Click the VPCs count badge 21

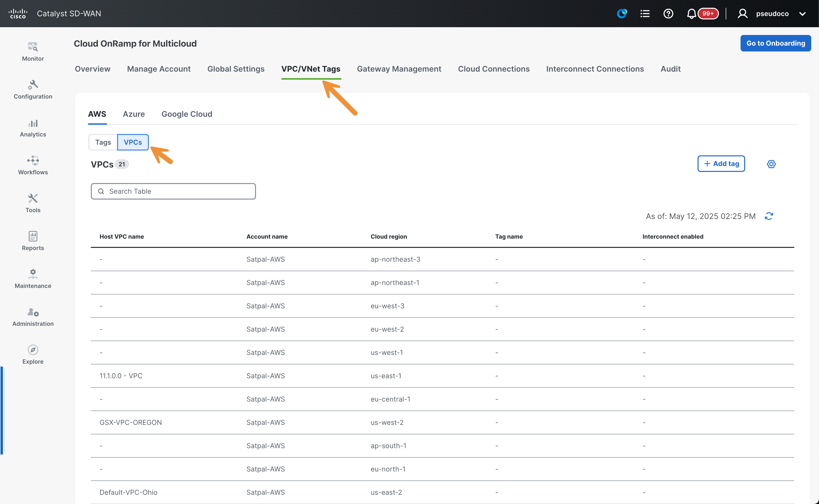tap(122, 164)
